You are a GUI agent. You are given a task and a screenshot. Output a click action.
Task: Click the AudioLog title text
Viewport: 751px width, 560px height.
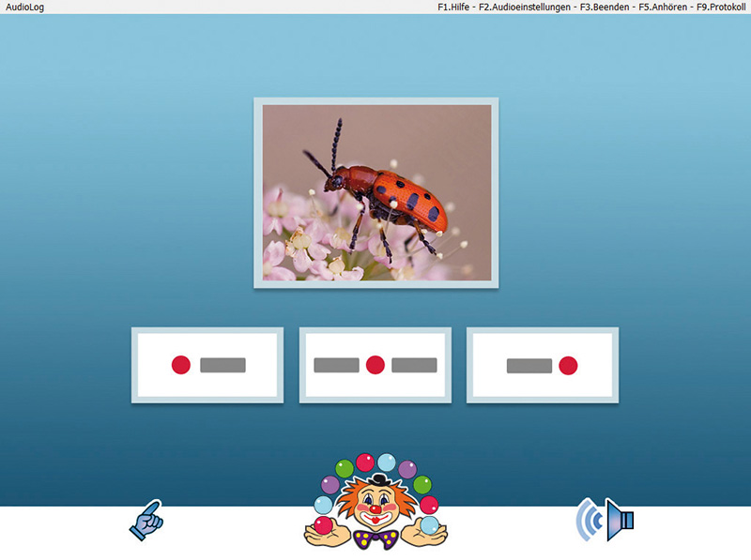pos(23,7)
